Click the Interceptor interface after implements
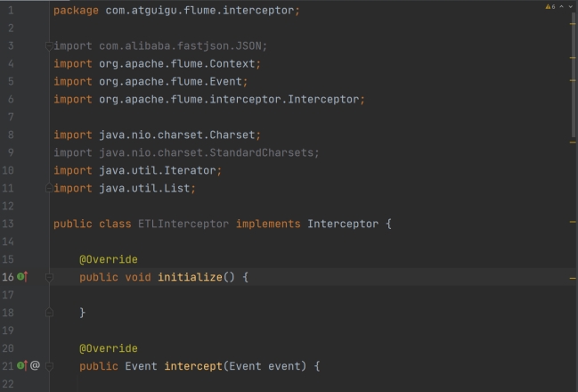The image size is (578, 392). click(x=343, y=224)
